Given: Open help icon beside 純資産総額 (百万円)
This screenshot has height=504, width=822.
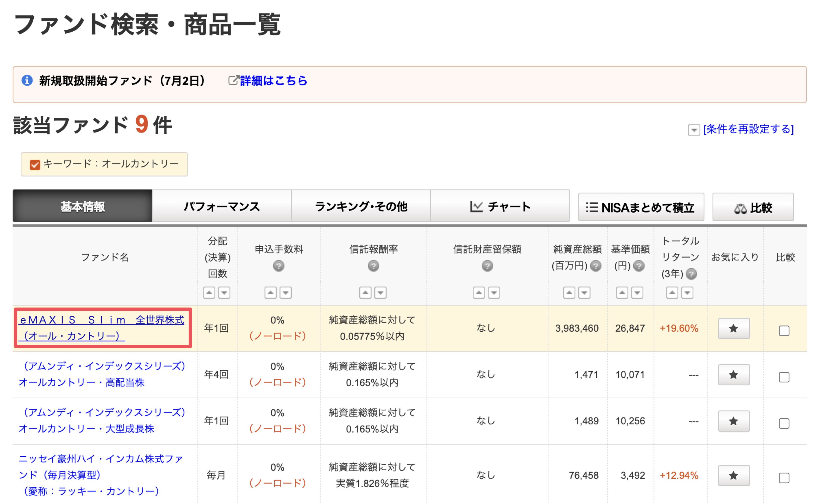Looking at the screenshot, I should point(595,266).
